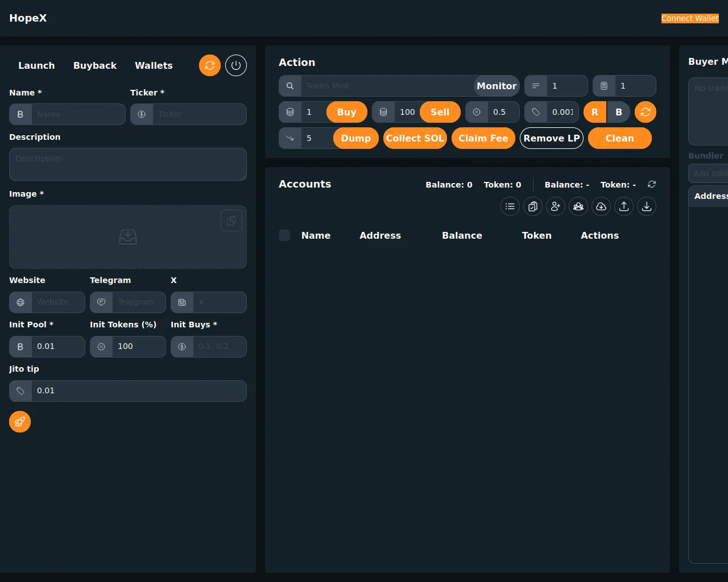Click the cloud download icon in Accounts
This screenshot has height=582, width=728.
pos(601,206)
